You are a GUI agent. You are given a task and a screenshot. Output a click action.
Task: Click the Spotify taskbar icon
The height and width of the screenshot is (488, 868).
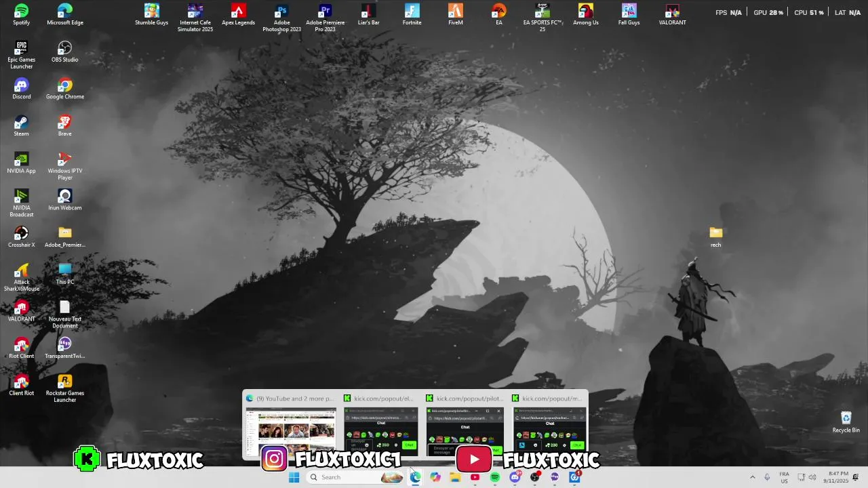tap(495, 477)
